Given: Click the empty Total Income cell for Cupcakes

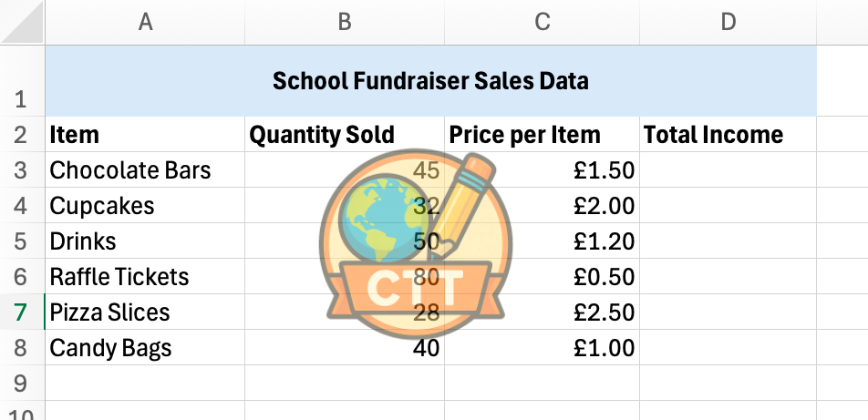Looking at the screenshot, I should coord(728,206).
